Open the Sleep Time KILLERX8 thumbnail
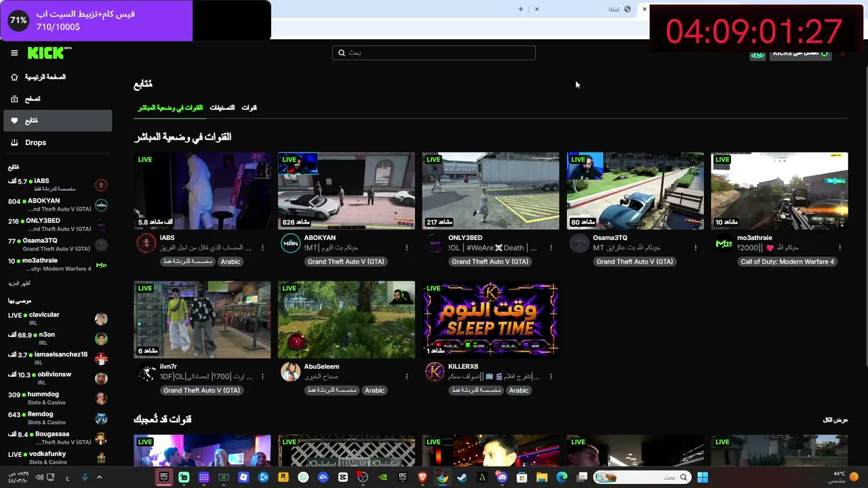The width and height of the screenshot is (868, 488). click(490, 320)
